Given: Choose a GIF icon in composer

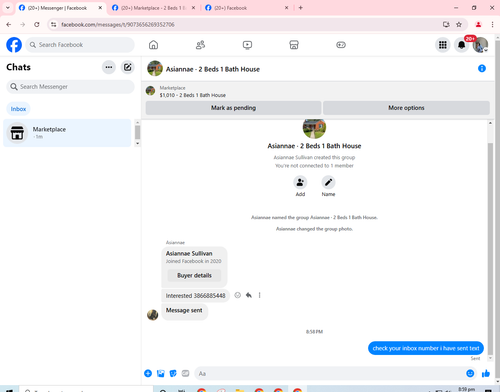Looking at the screenshot, I should click(185, 373).
